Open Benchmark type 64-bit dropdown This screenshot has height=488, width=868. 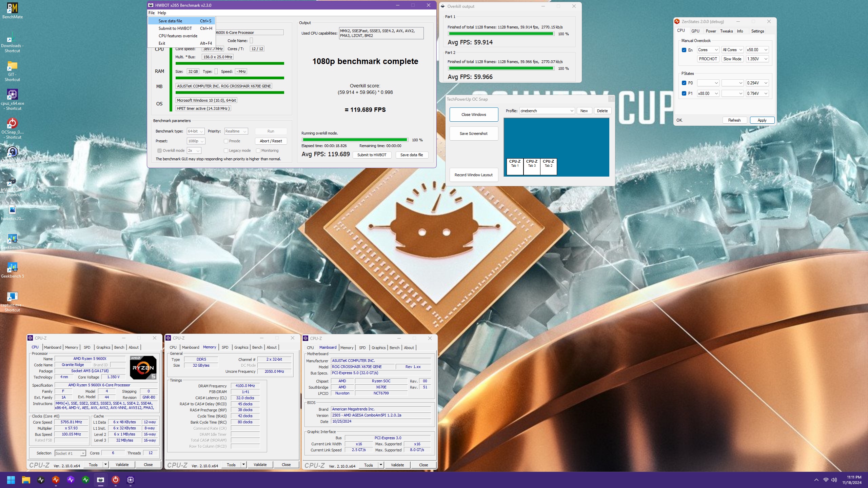pyautogui.click(x=195, y=131)
